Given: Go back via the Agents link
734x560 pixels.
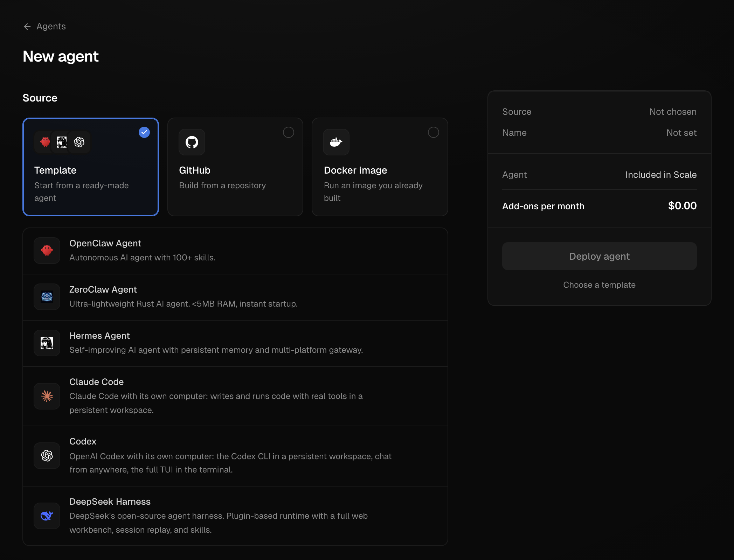Looking at the screenshot, I should tap(51, 27).
